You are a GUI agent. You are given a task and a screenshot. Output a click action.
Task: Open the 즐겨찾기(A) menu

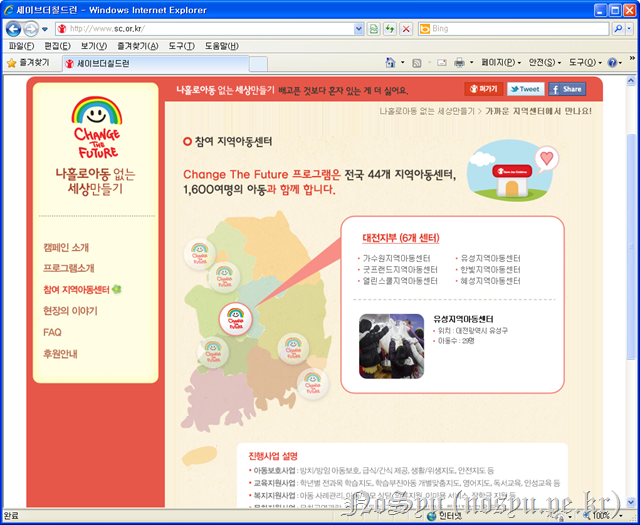[138, 46]
